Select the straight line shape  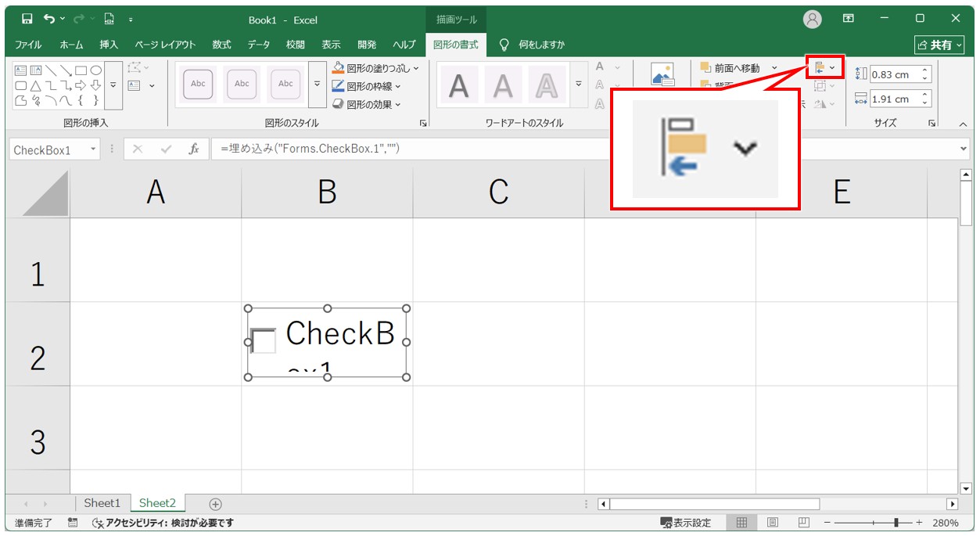(51, 70)
